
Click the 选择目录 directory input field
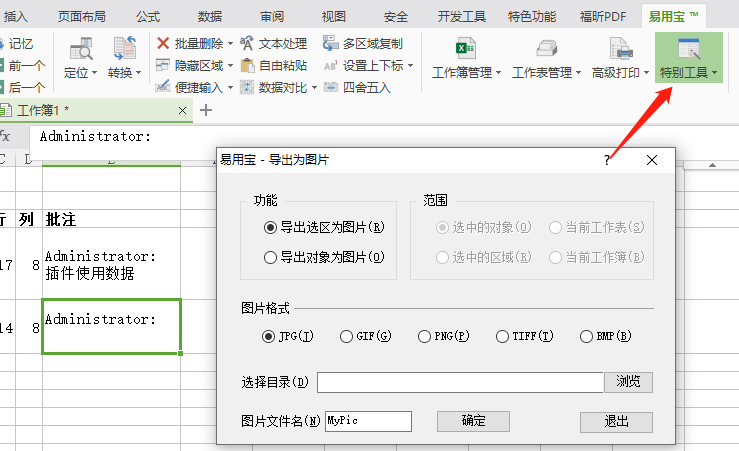pos(460,382)
